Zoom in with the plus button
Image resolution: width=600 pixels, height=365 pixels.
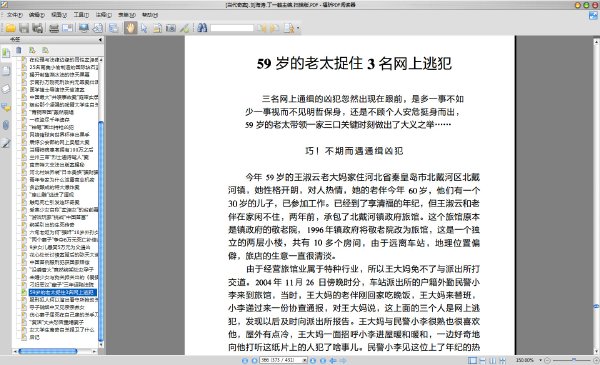(x=596, y=360)
